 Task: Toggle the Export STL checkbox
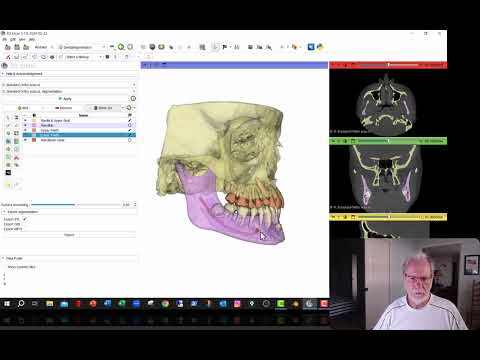pyautogui.click(x=24, y=219)
